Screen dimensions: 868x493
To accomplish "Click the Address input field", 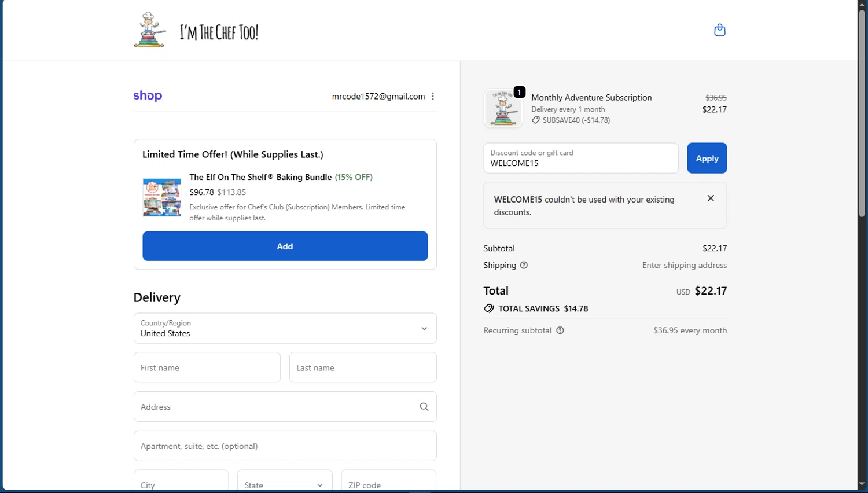I will tap(285, 407).
